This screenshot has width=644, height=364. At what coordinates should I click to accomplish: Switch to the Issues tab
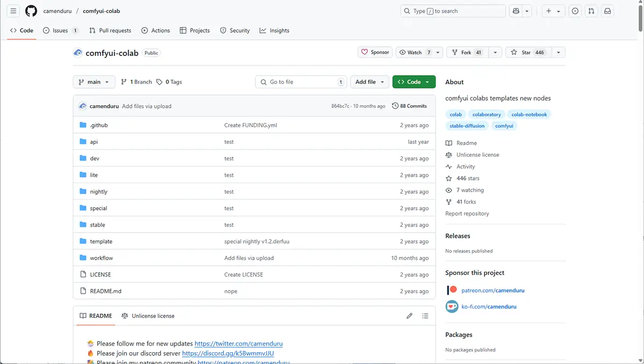(60, 31)
